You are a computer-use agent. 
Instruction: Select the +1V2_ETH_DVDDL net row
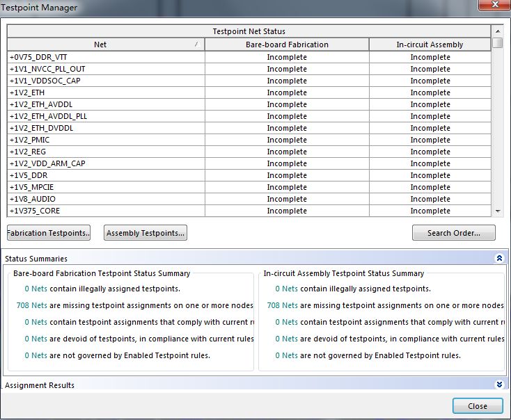coord(249,128)
